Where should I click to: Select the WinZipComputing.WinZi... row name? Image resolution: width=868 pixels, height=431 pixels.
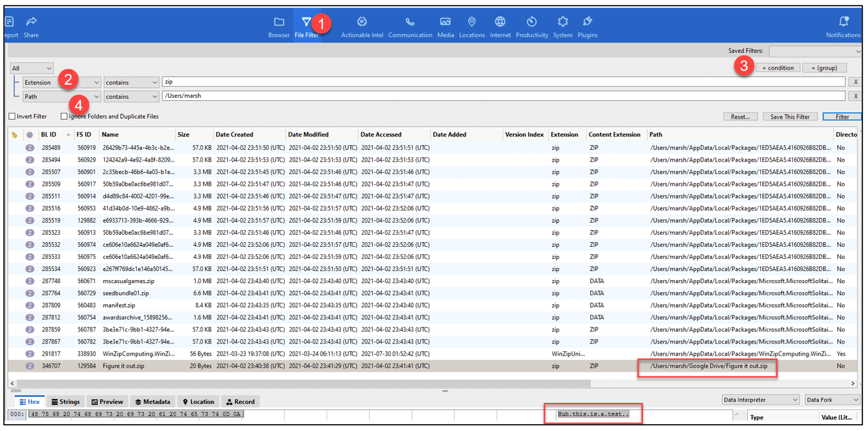(139, 354)
